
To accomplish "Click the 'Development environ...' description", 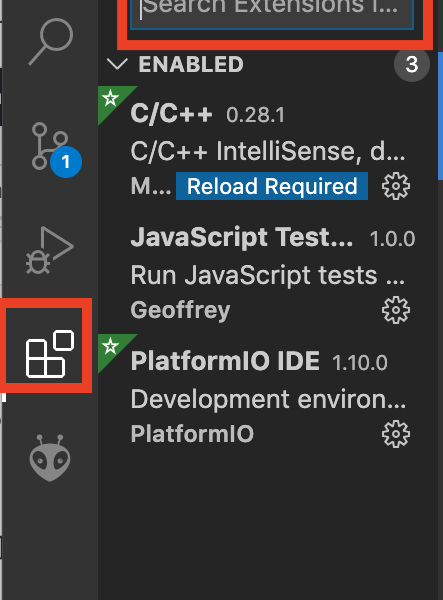I will coord(268,399).
